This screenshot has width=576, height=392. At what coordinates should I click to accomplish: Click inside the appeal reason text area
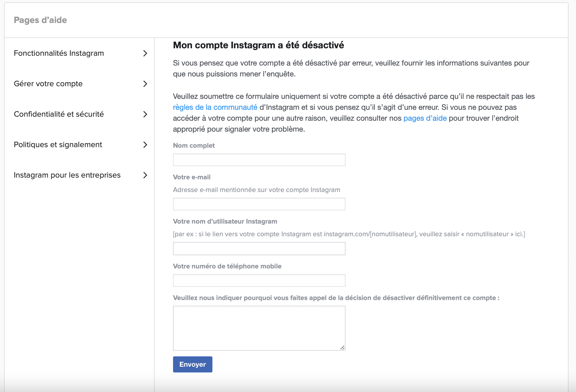259,328
